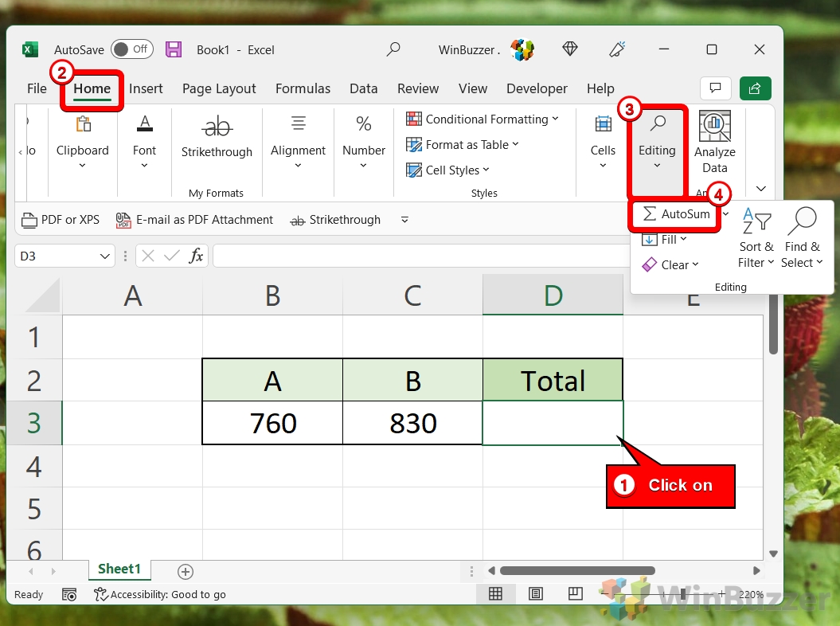The width and height of the screenshot is (840, 626).
Task: Select column C header
Action: pyautogui.click(x=412, y=295)
